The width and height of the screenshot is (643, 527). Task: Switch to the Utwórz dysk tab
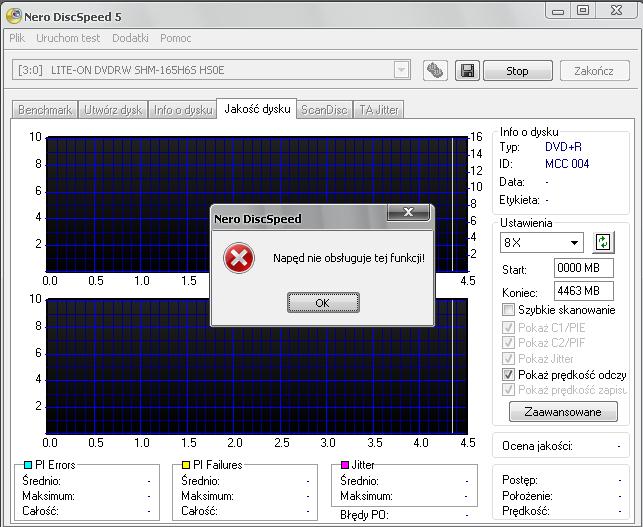pos(113,110)
